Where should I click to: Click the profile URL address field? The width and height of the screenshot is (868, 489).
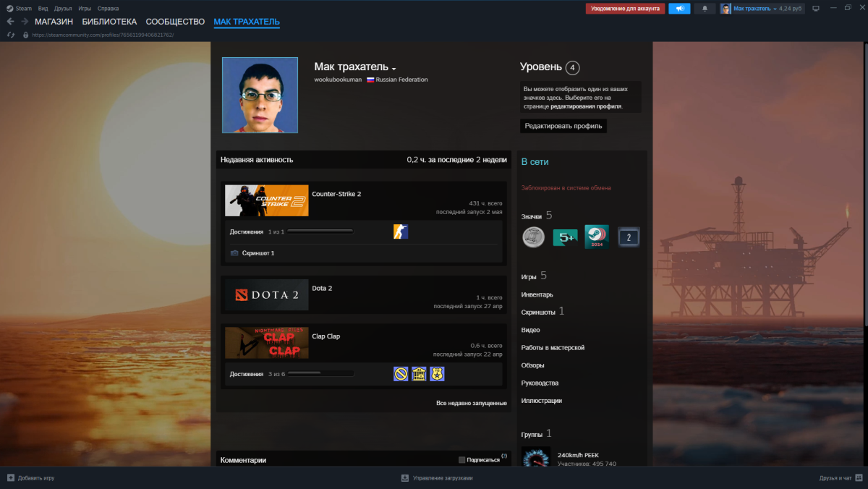click(103, 35)
